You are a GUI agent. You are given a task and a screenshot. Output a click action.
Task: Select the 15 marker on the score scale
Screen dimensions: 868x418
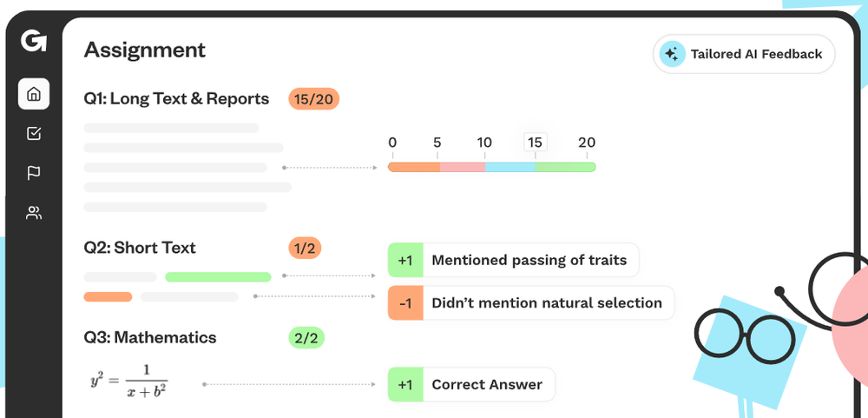click(x=535, y=143)
